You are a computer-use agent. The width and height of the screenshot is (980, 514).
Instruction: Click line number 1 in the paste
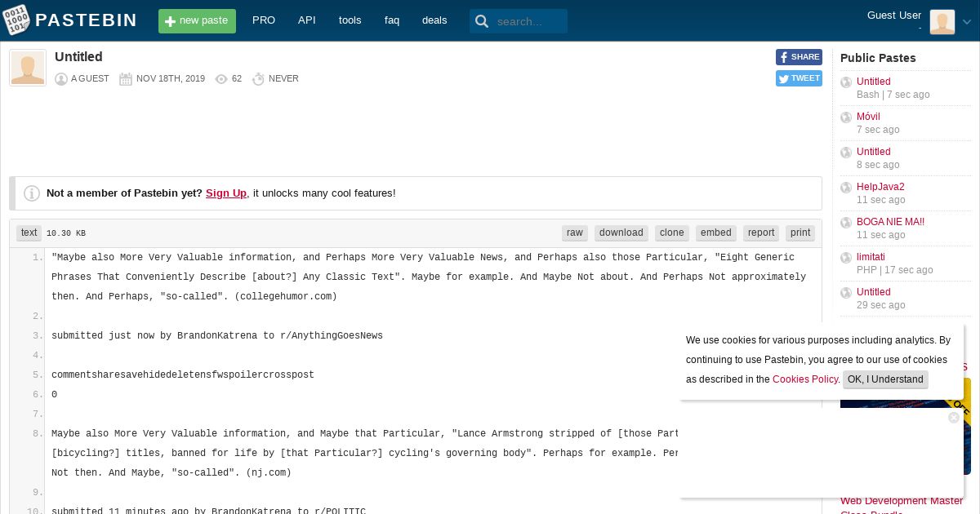[38, 258]
